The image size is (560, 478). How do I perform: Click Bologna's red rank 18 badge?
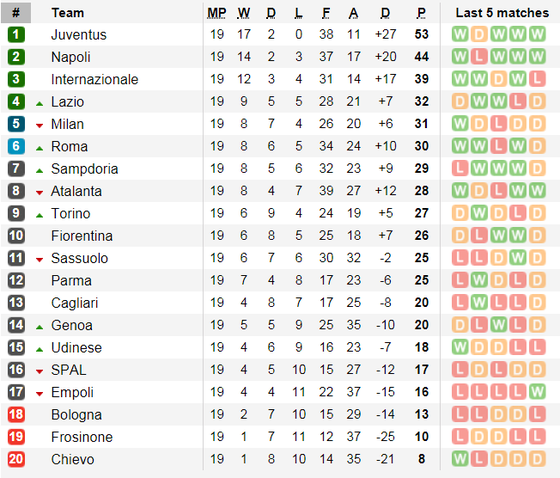tap(16, 414)
